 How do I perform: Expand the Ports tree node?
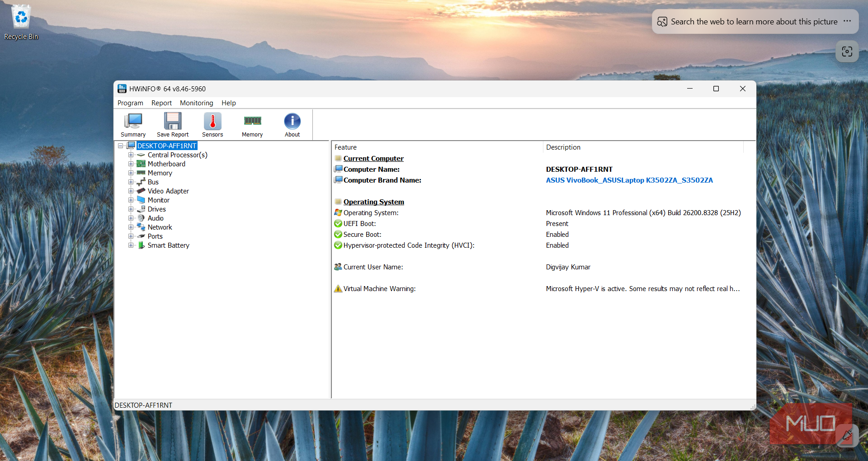[131, 236]
